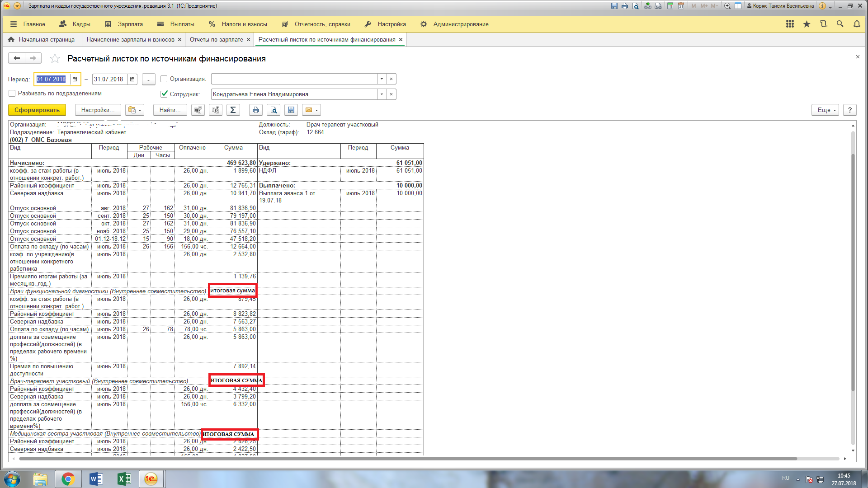This screenshot has height=488, width=868.
Task: Click the collapse all groups icon
Action: coord(198,110)
